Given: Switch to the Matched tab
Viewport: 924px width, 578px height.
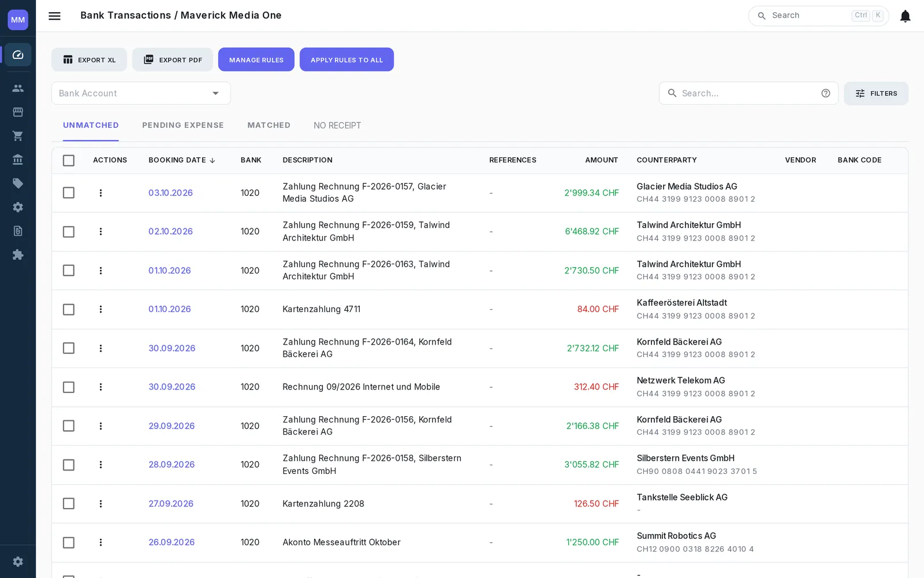Looking at the screenshot, I should [x=269, y=125].
